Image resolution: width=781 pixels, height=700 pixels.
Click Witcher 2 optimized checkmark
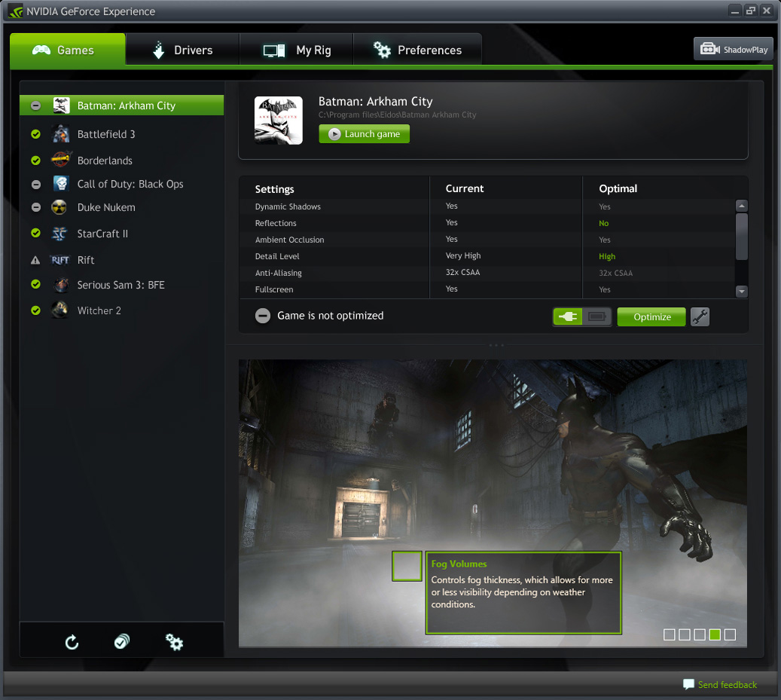point(35,310)
